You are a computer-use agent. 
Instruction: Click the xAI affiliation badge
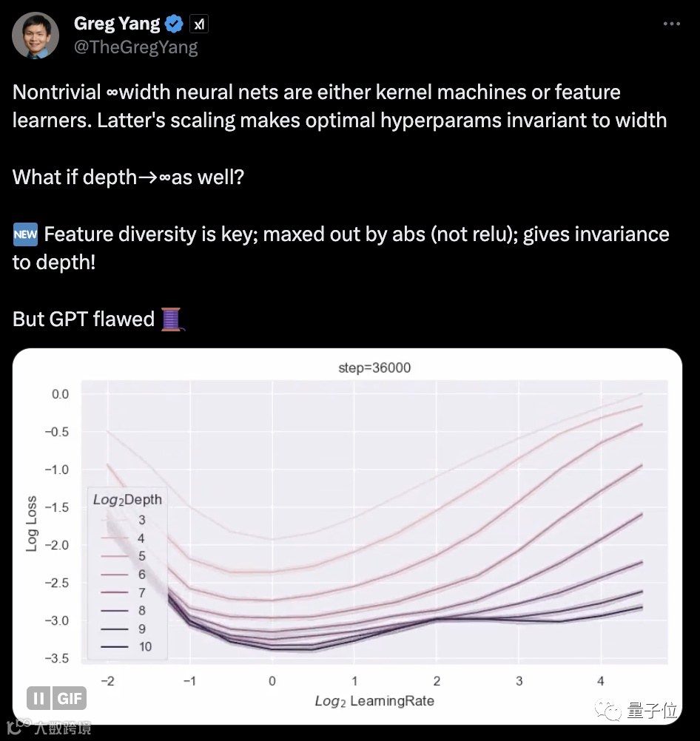click(199, 24)
